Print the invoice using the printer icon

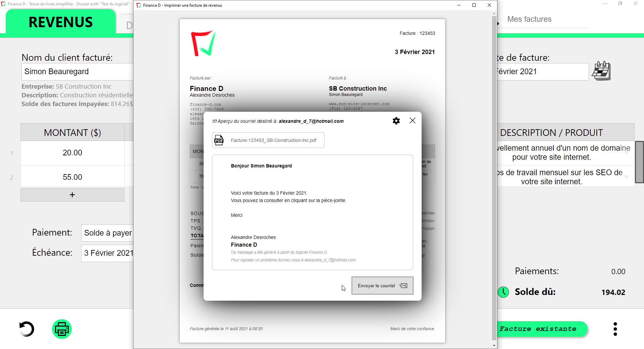(62, 329)
